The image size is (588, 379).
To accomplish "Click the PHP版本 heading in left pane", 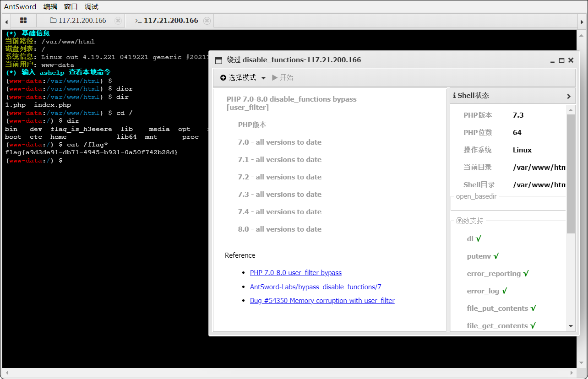I will 252,125.
